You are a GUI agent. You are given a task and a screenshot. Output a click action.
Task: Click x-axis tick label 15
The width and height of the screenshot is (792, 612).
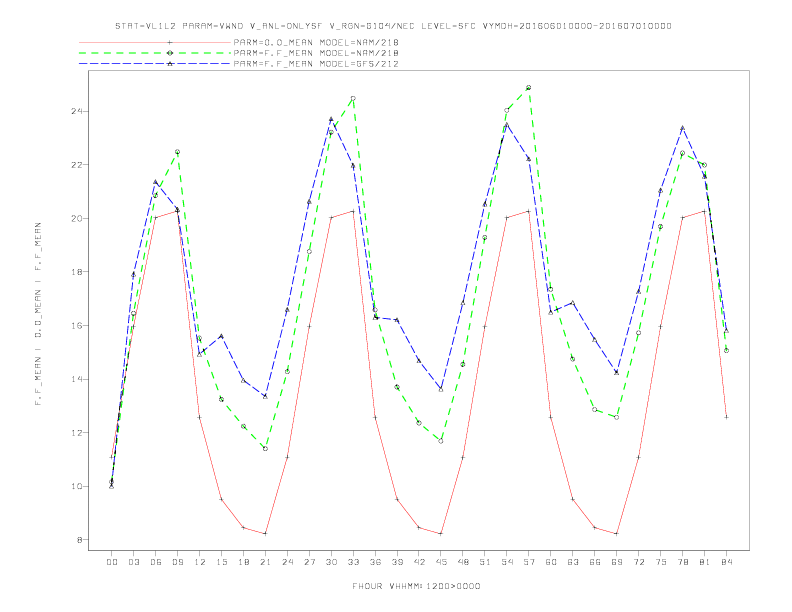coord(221,562)
